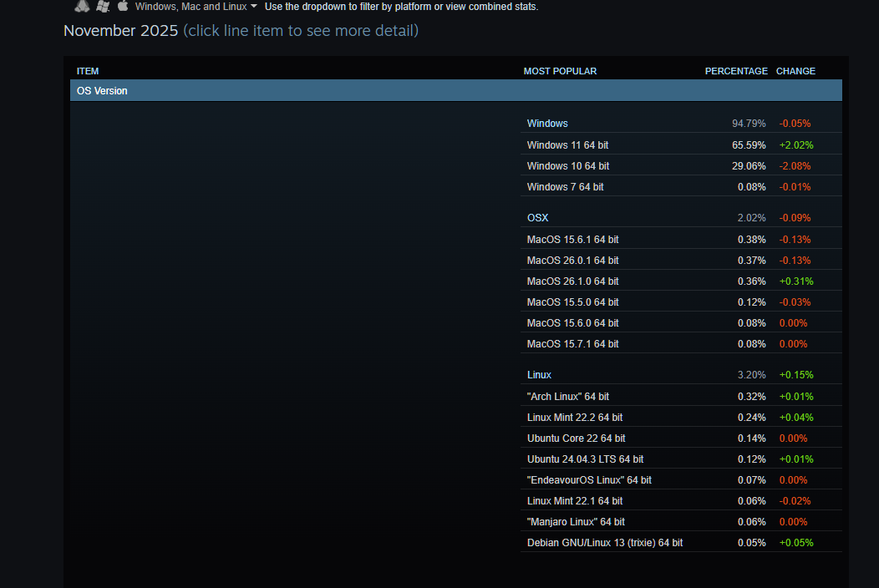879x588 pixels.
Task: Select the Ubuntu Core 22 64 bit row
Action: (x=680, y=438)
